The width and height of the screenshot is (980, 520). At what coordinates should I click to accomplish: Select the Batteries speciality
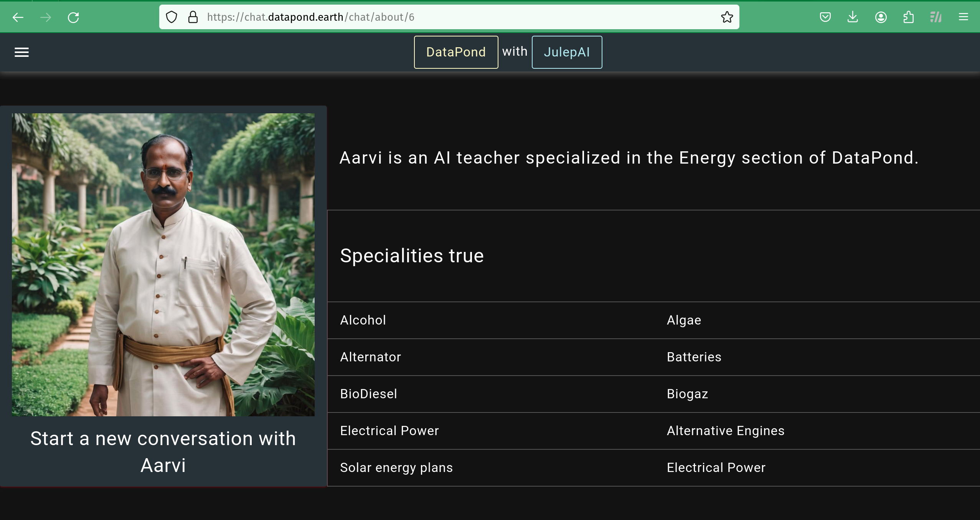pyautogui.click(x=694, y=357)
